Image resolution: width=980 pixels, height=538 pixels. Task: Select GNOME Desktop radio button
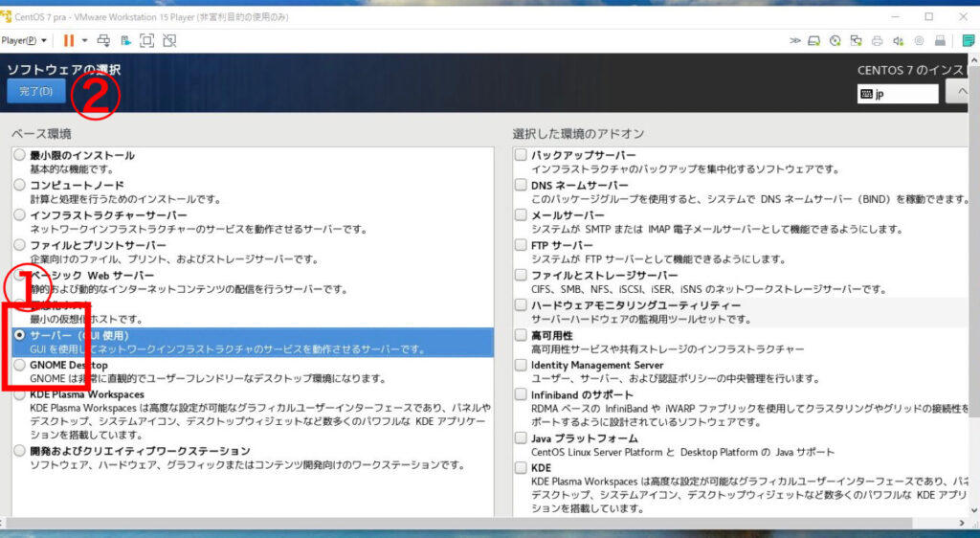pyautogui.click(x=19, y=365)
